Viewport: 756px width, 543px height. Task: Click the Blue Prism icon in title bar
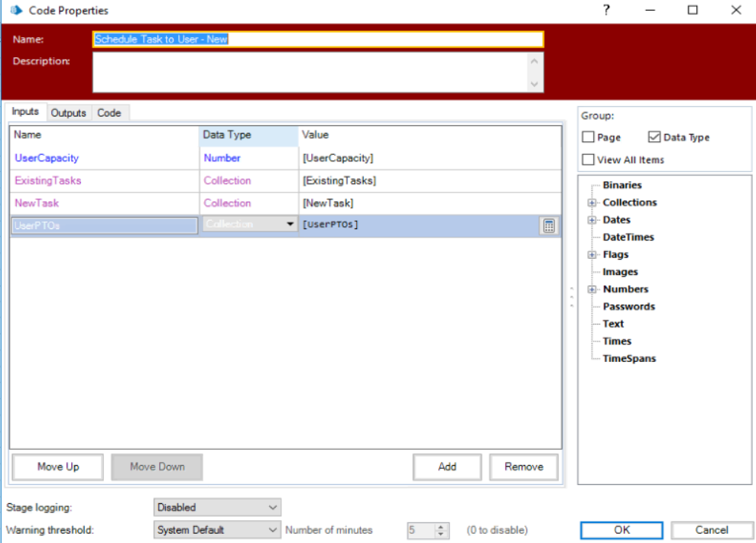pos(15,11)
